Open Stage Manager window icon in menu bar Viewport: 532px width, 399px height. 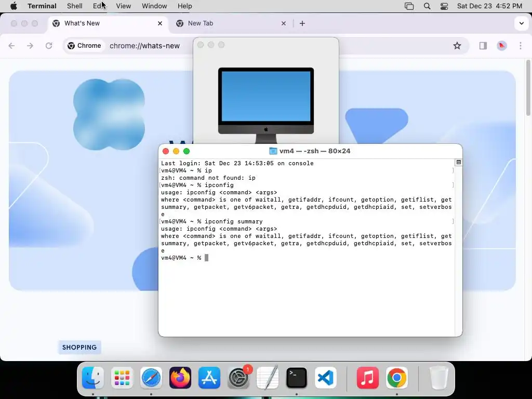coord(409,6)
